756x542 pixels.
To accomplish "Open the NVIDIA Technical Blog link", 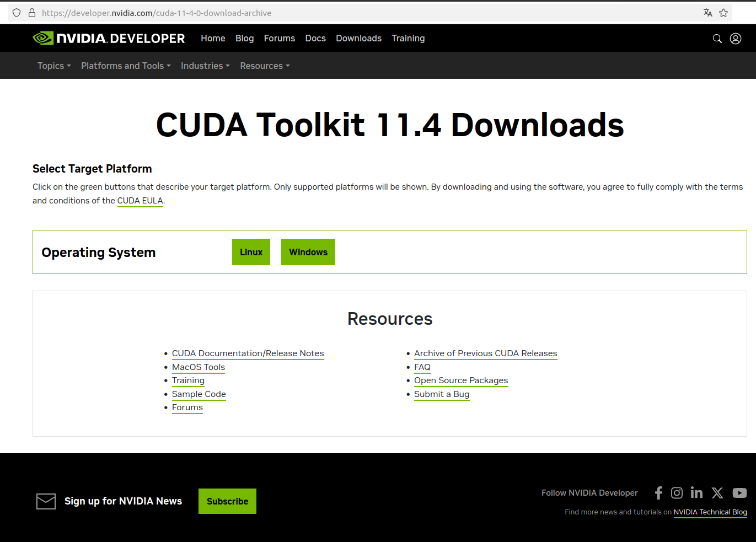I will click(710, 512).
